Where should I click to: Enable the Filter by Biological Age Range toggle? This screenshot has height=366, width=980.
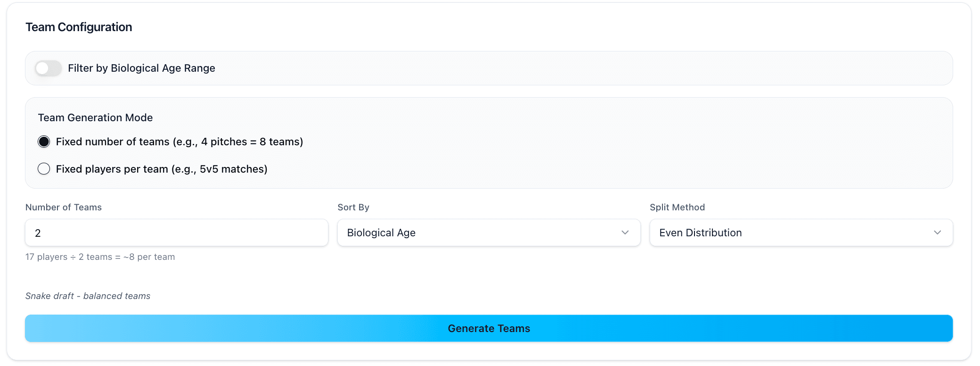click(48, 68)
